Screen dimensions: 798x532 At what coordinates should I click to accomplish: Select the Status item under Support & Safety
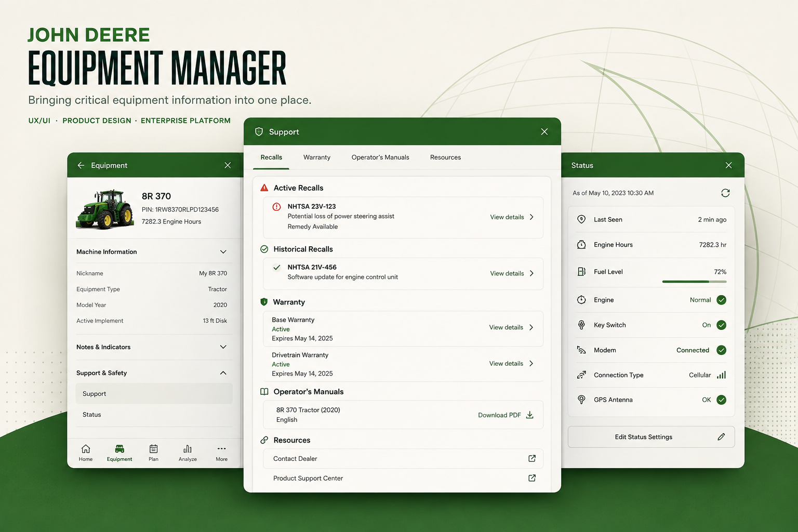tap(154, 415)
